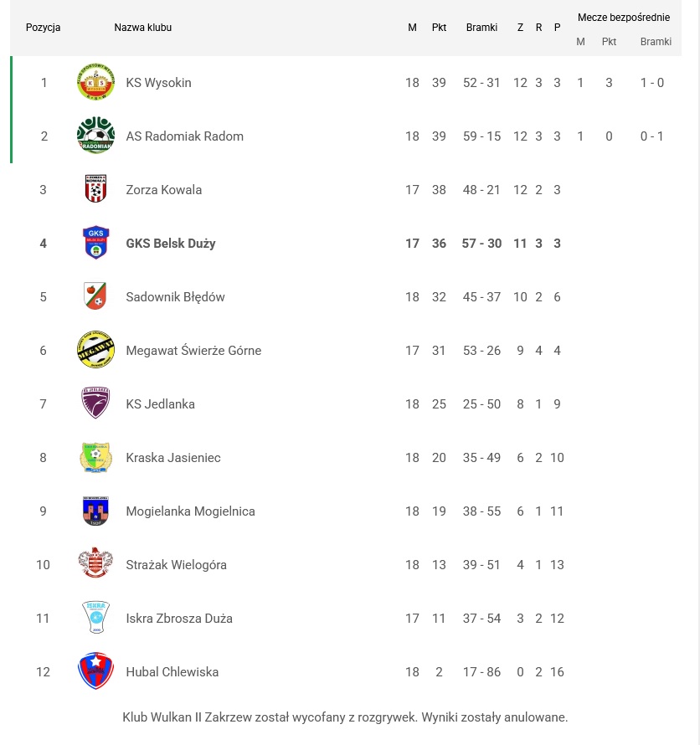Open the Hubal Chlewiska team page
This screenshot has height=745, width=700.
[172, 672]
